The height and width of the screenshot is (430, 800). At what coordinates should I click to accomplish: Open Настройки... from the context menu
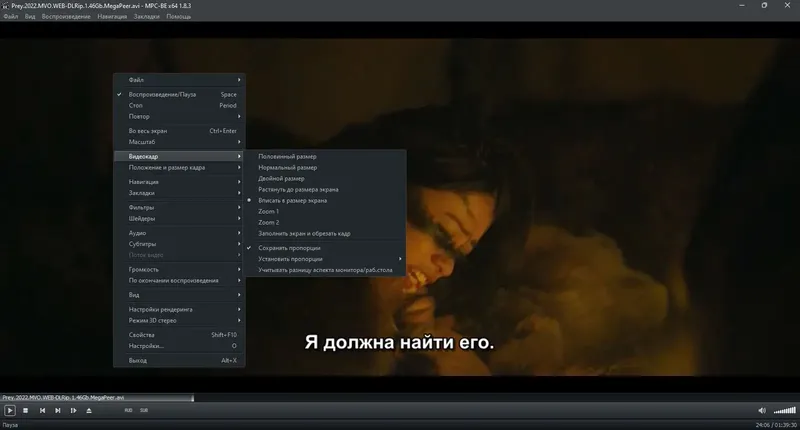point(179,346)
